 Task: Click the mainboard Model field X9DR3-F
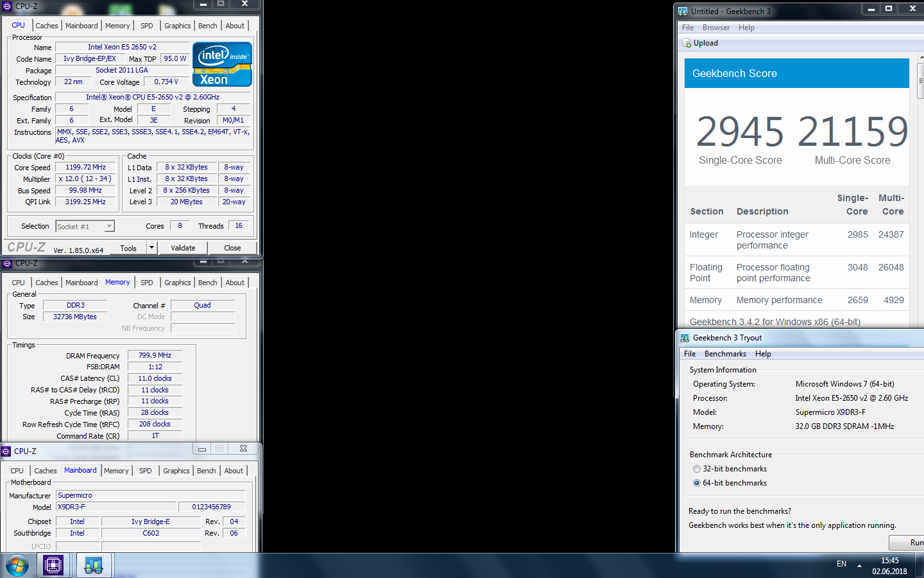pos(116,507)
